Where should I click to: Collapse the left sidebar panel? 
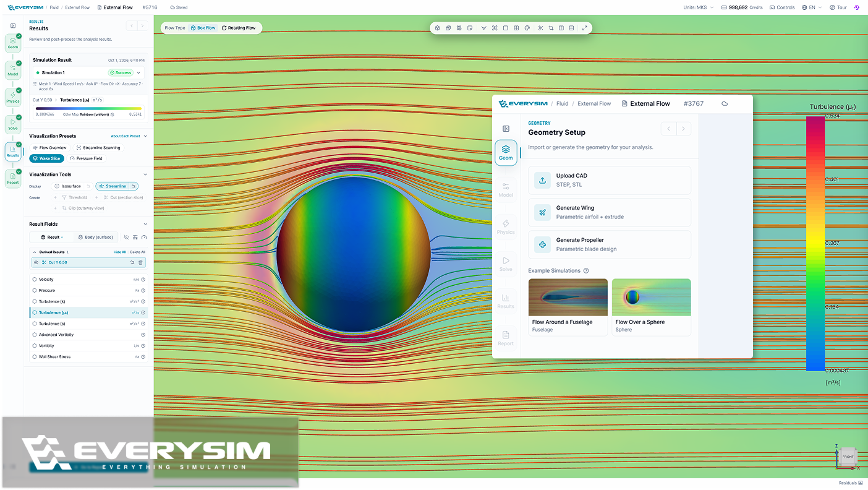(13, 25)
